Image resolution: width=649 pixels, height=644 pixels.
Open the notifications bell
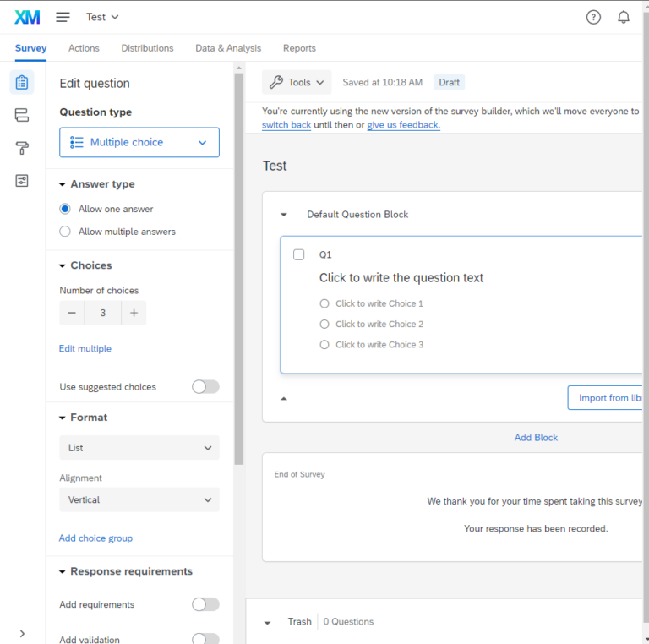tap(624, 17)
